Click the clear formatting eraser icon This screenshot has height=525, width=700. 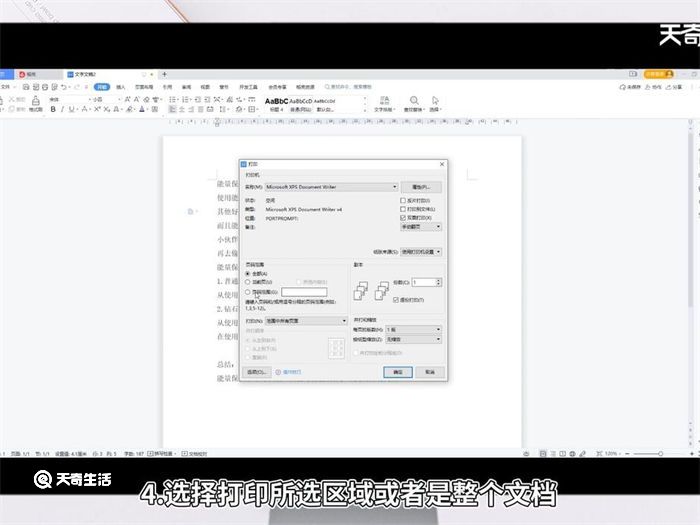146,99
